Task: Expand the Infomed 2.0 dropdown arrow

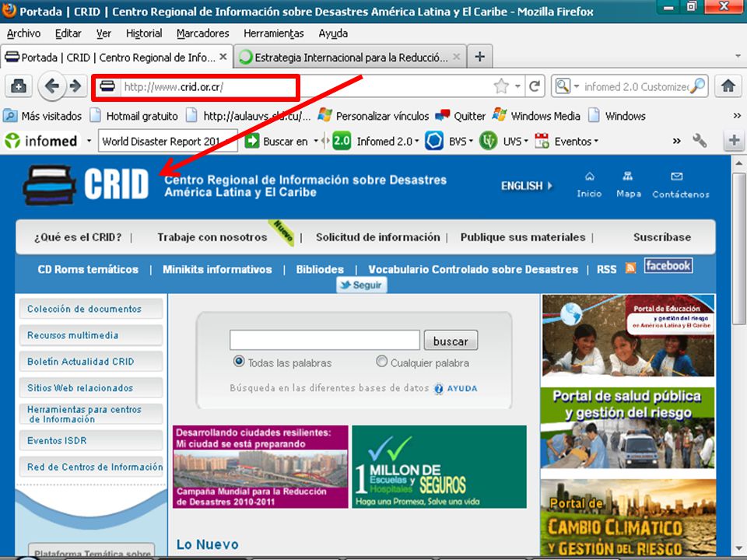Action: coord(417,141)
